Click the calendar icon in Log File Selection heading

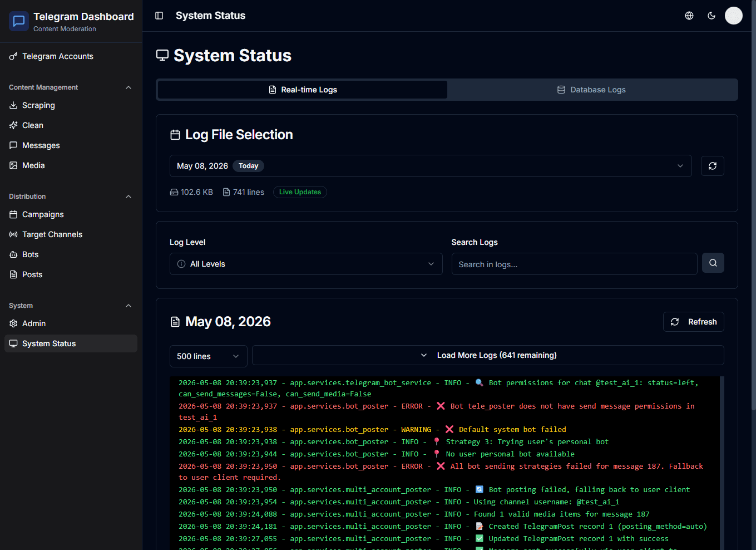pos(175,135)
